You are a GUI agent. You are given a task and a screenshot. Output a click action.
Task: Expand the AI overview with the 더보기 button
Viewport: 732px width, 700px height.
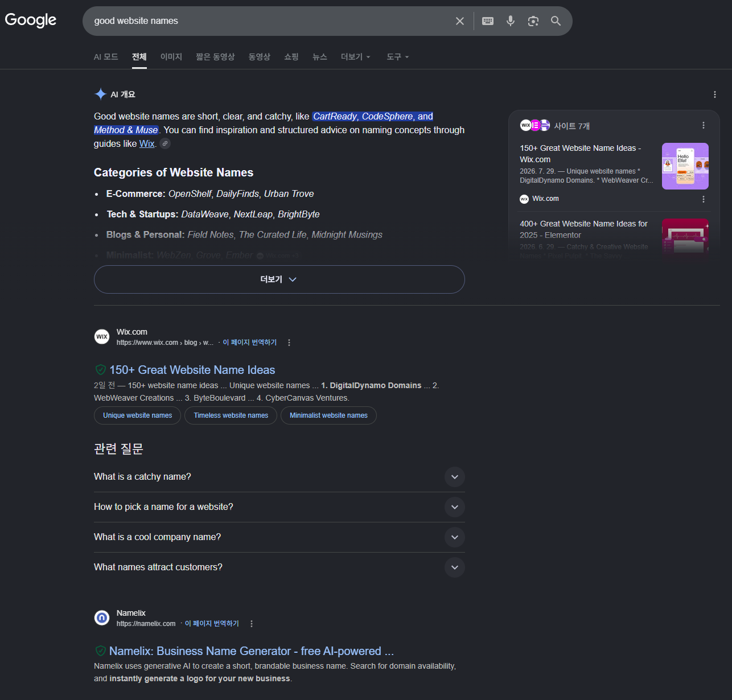(279, 279)
